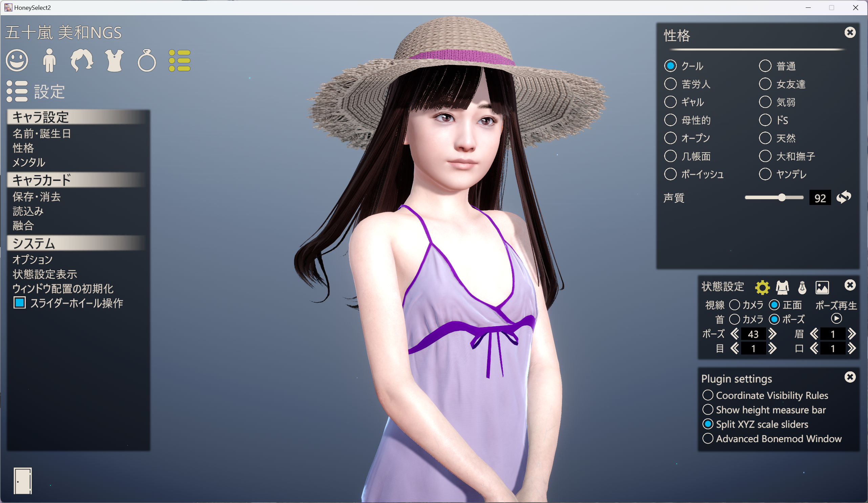Open the accessory ring icon
868x503 pixels.
pos(147,60)
